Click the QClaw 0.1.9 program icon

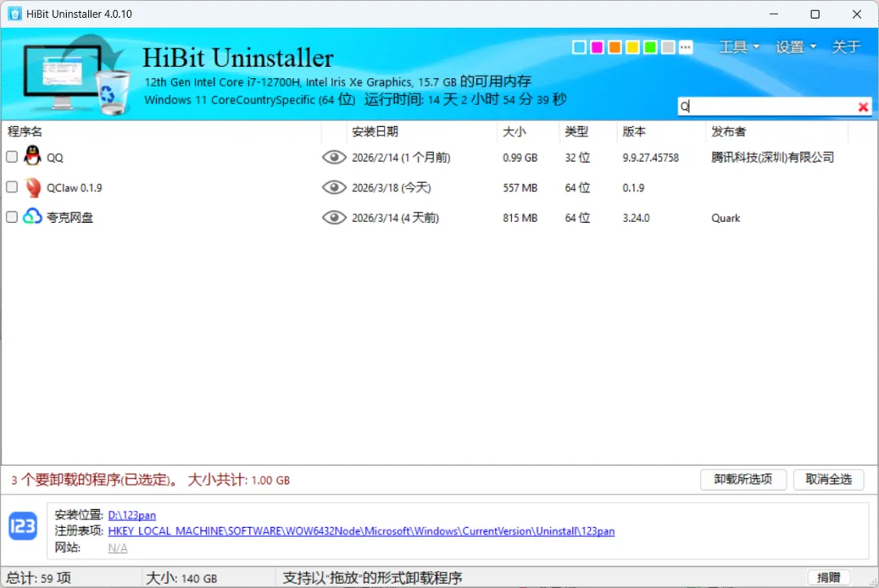pyautogui.click(x=33, y=187)
